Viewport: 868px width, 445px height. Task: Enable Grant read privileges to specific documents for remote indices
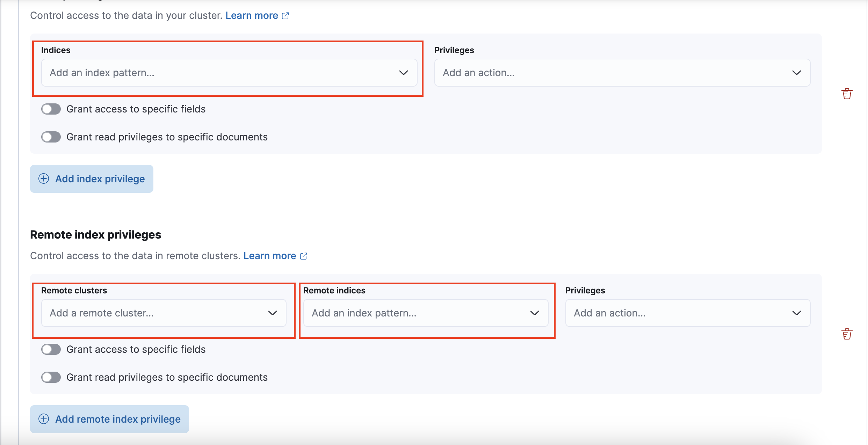point(51,377)
